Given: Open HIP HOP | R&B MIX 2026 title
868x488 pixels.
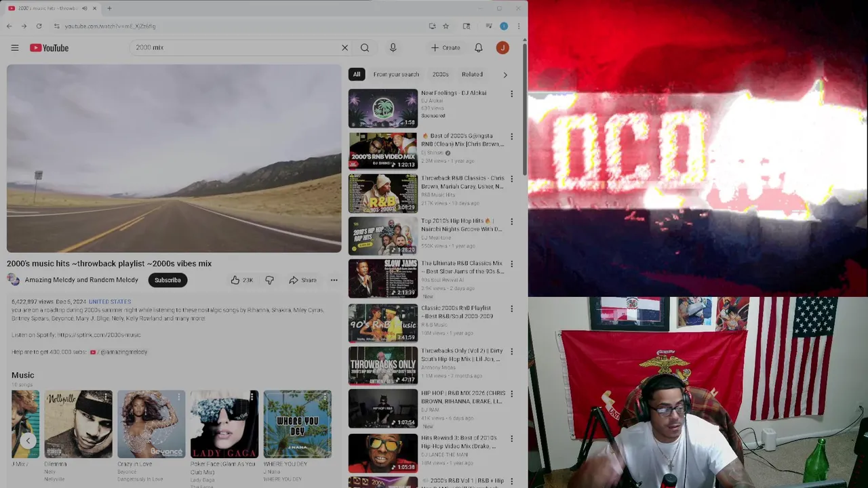Looking at the screenshot, I should point(462,397).
